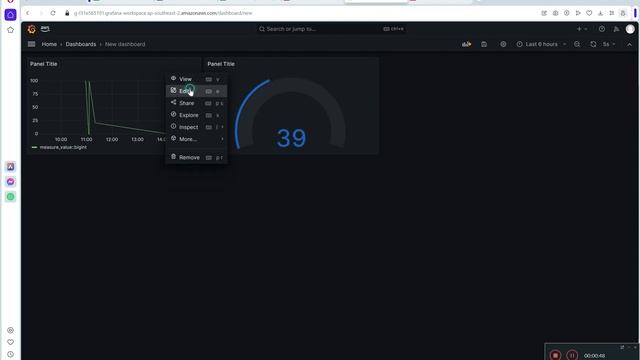640x360 pixels.
Task: Go to Home breadcrumb link
Action: coord(49,44)
